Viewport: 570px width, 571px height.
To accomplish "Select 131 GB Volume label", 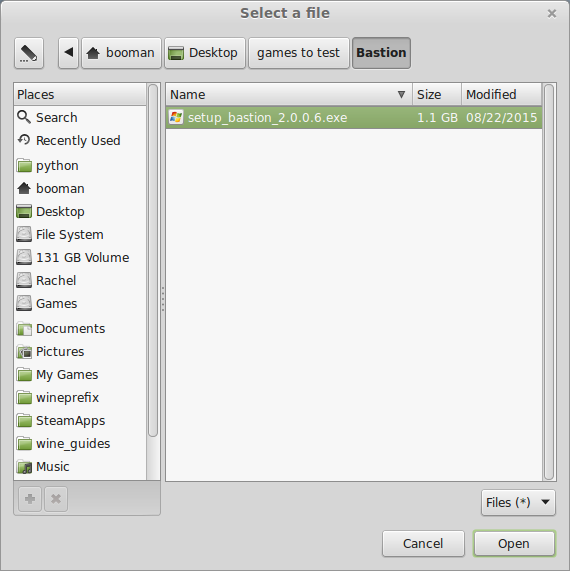I will click(x=83, y=257).
